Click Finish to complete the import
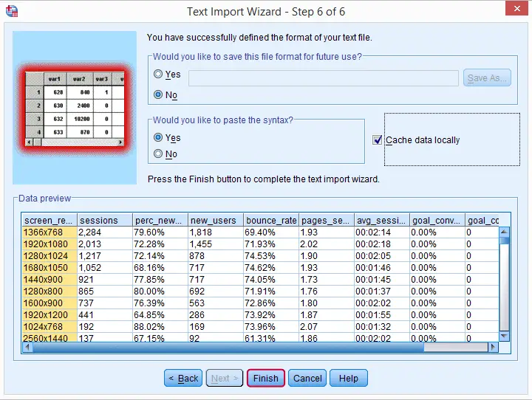The width and height of the screenshot is (532, 400). (266, 378)
